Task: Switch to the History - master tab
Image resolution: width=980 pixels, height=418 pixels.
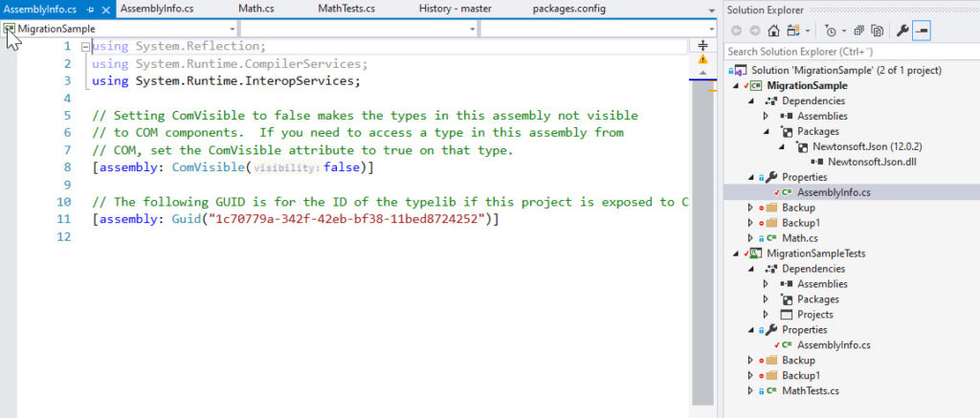Action: pyautogui.click(x=455, y=9)
